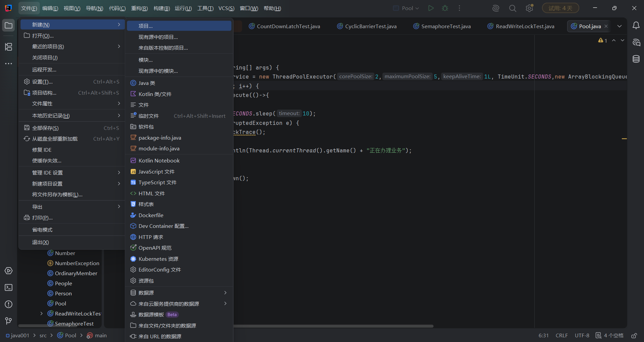Click the 试用: 4 天 trial button
This screenshot has height=342, width=644.
(x=560, y=8)
